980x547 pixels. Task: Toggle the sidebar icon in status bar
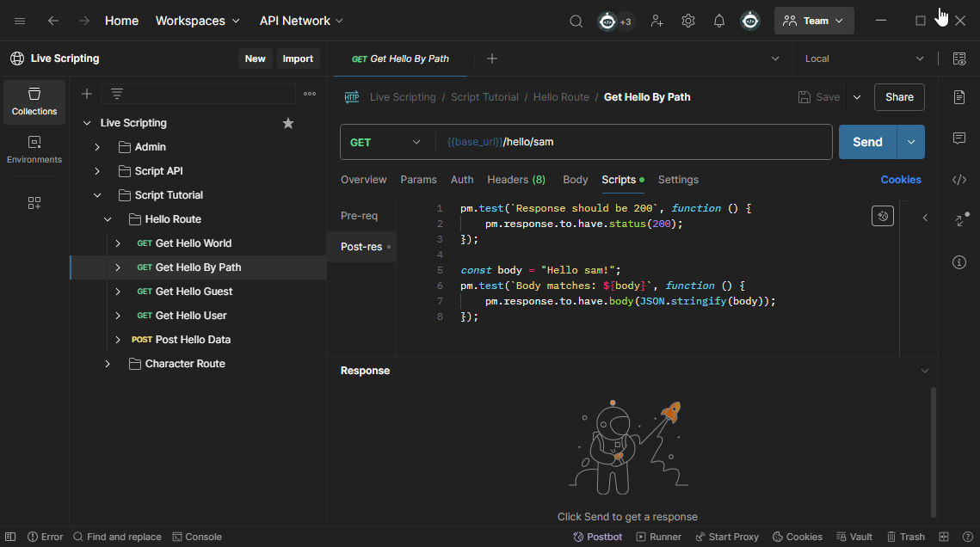point(10,537)
